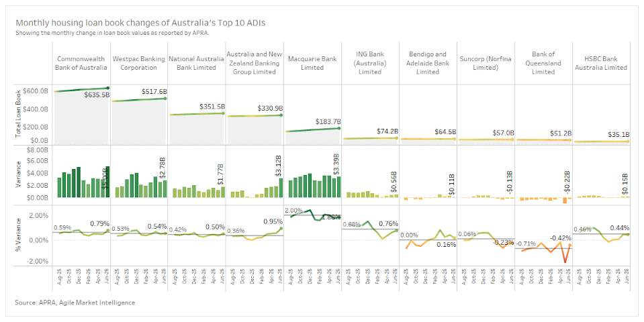Click the $351.5B total loan book label
644x322 pixels.
[x=212, y=106]
